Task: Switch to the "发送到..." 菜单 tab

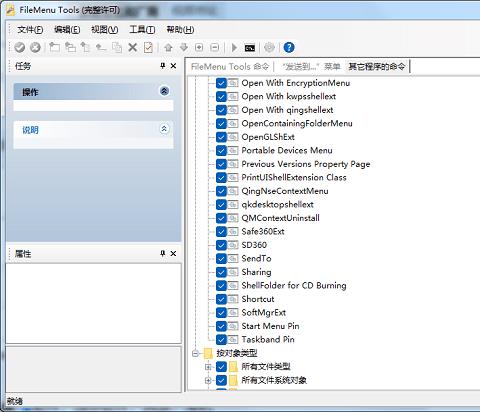Action: (x=311, y=67)
